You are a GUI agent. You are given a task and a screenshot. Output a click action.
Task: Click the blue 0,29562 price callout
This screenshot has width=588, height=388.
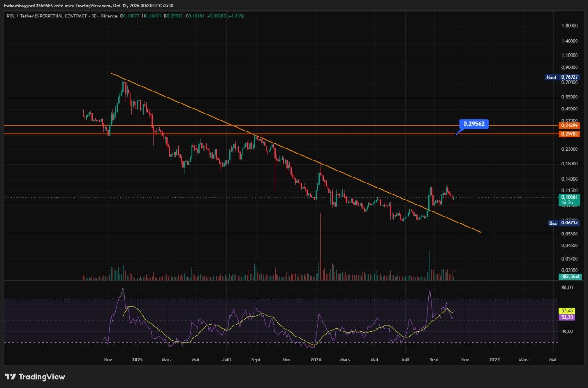point(475,123)
